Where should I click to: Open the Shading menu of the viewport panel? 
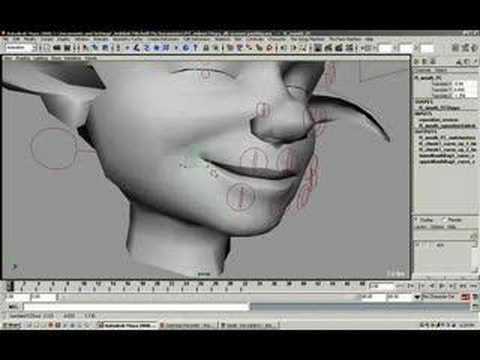(x=23, y=58)
